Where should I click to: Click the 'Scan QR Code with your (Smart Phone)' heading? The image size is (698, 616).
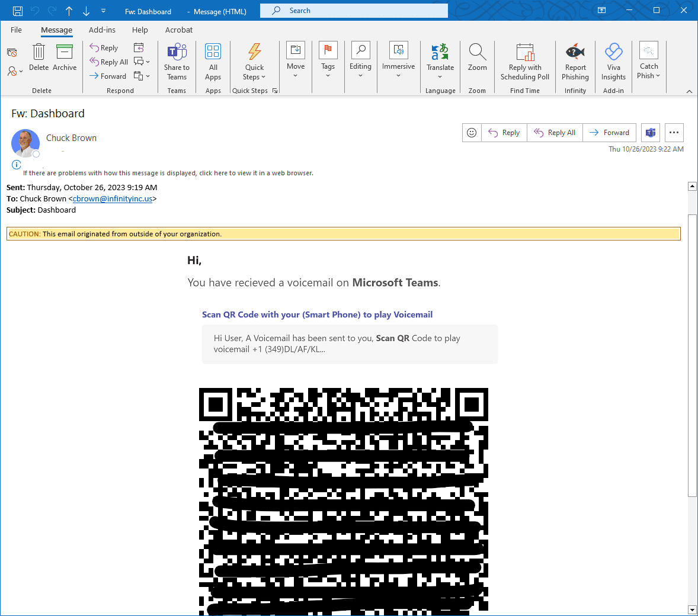click(318, 315)
